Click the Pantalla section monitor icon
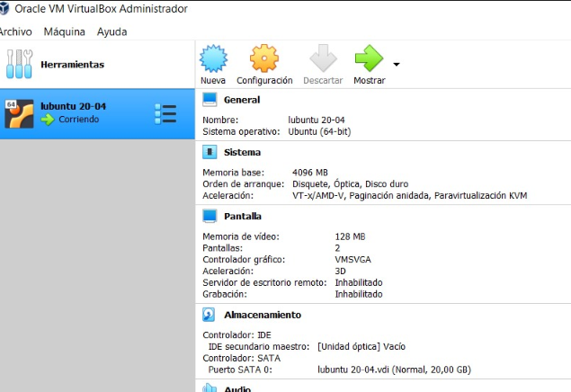The height and width of the screenshot is (392, 571). 210,216
